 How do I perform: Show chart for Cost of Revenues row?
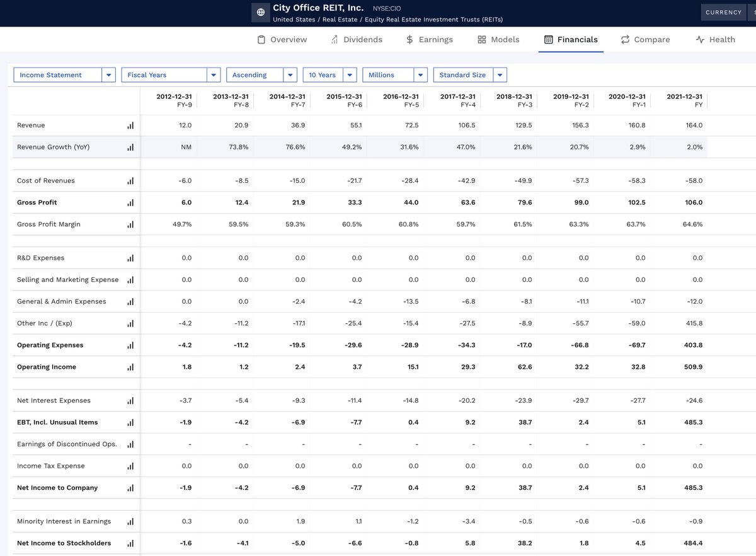(130, 181)
